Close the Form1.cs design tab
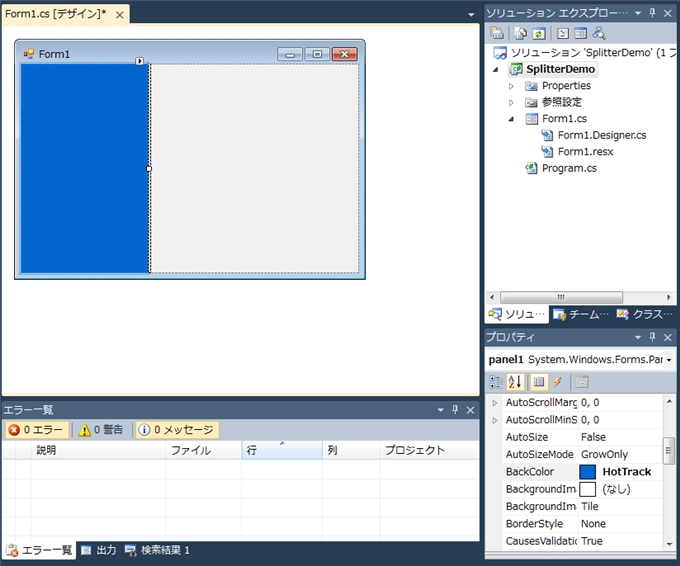 pos(120,15)
